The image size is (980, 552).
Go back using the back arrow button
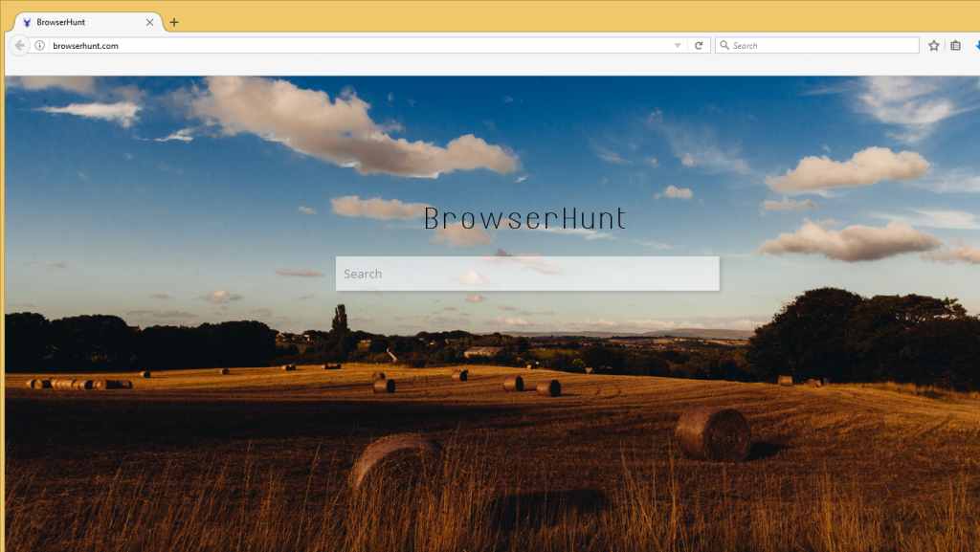19,45
